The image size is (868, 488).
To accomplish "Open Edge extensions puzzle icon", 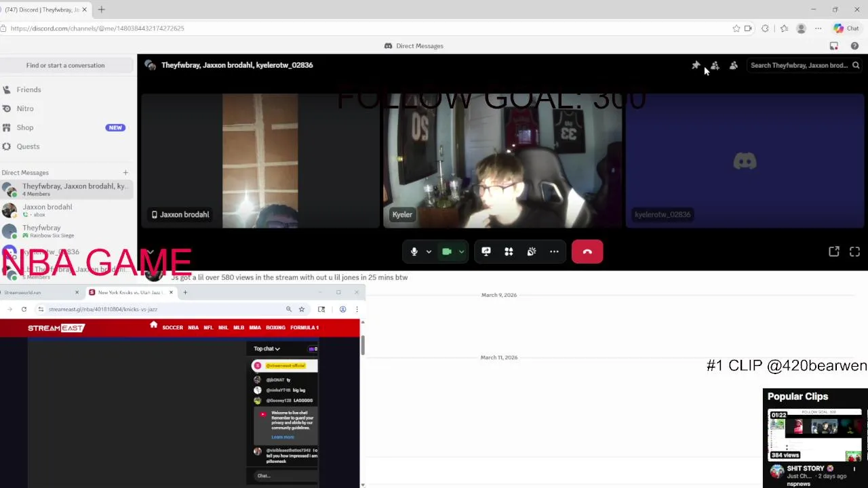I will coord(765,28).
